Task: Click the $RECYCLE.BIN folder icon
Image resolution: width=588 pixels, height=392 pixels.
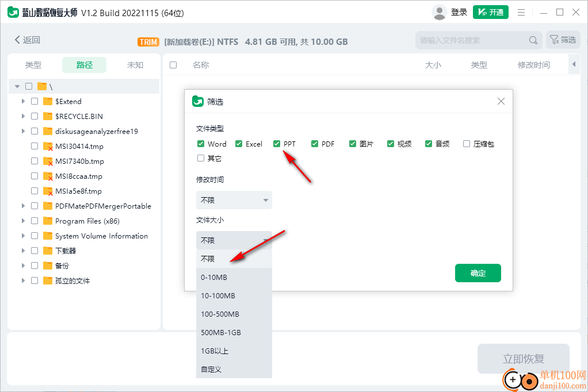Action: coord(48,116)
